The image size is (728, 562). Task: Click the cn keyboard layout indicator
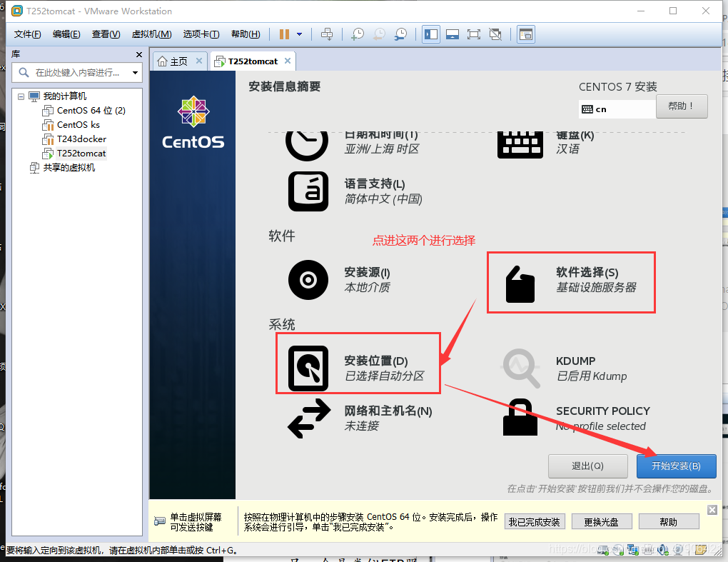(617, 109)
